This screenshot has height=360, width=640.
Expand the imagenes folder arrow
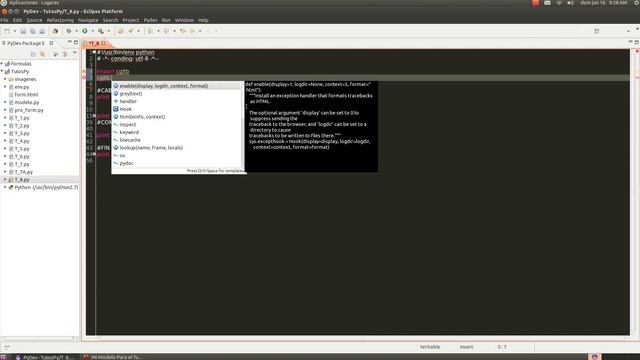tap(5, 79)
